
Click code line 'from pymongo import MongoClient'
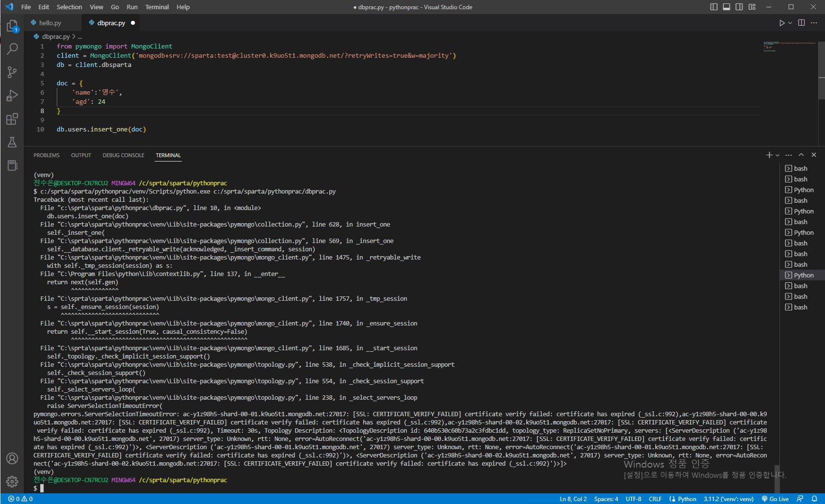point(114,46)
